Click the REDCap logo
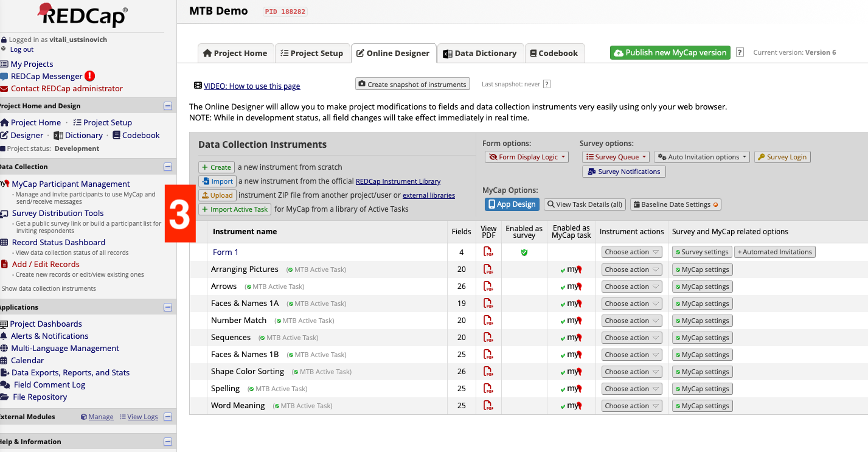Viewport: 868px width, 452px height. click(x=82, y=15)
